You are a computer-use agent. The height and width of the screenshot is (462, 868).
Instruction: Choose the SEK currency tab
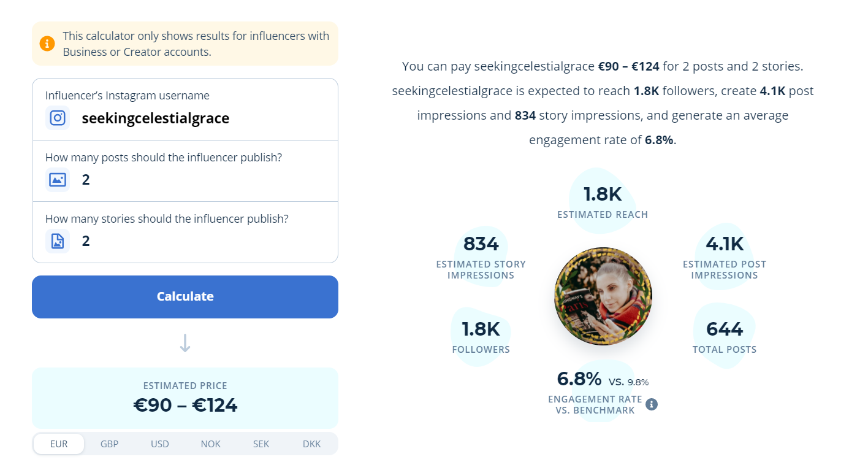(261, 444)
